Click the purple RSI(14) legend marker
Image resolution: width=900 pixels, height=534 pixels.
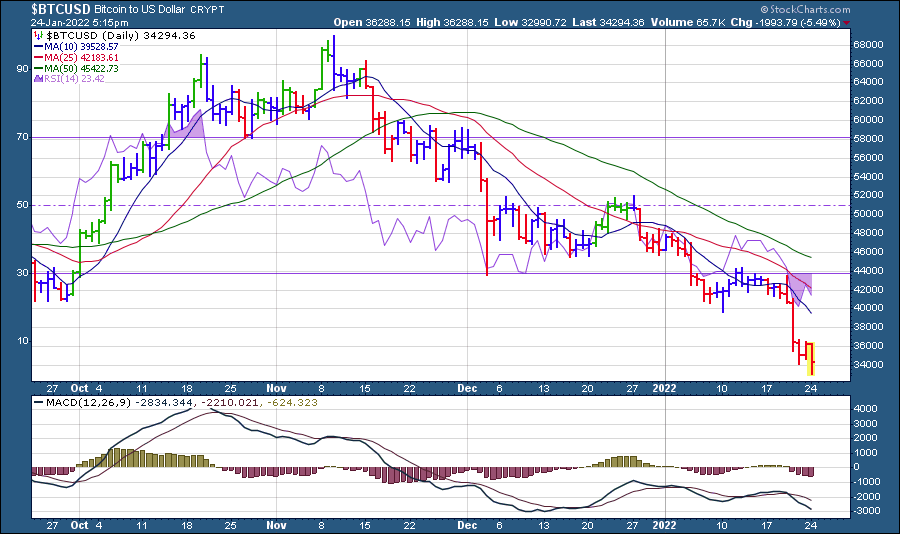[x=36, y=78]
